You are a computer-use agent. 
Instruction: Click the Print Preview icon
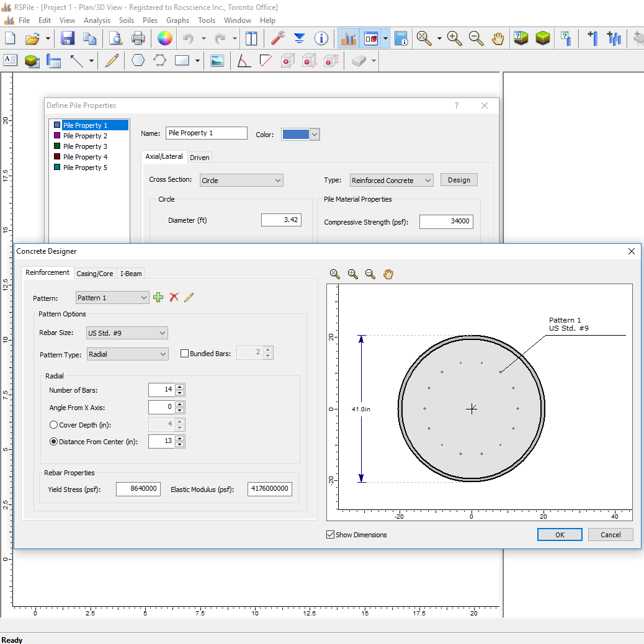point(116,38)
